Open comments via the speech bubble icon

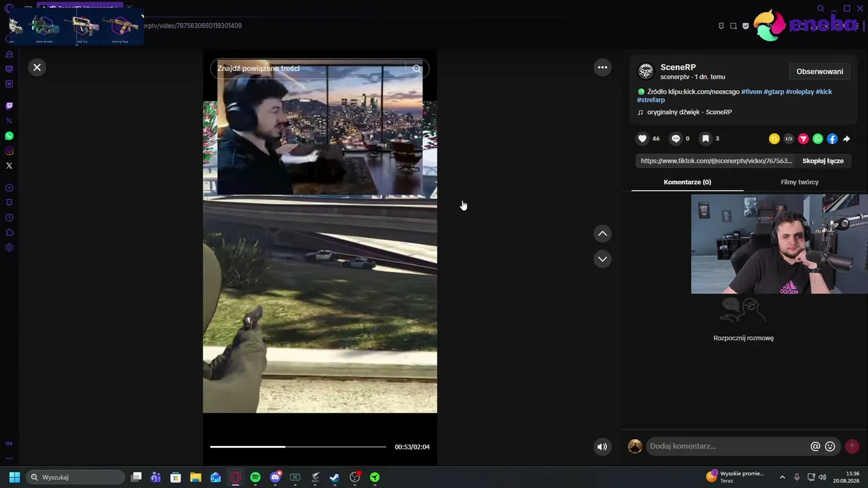coord(675,139)
